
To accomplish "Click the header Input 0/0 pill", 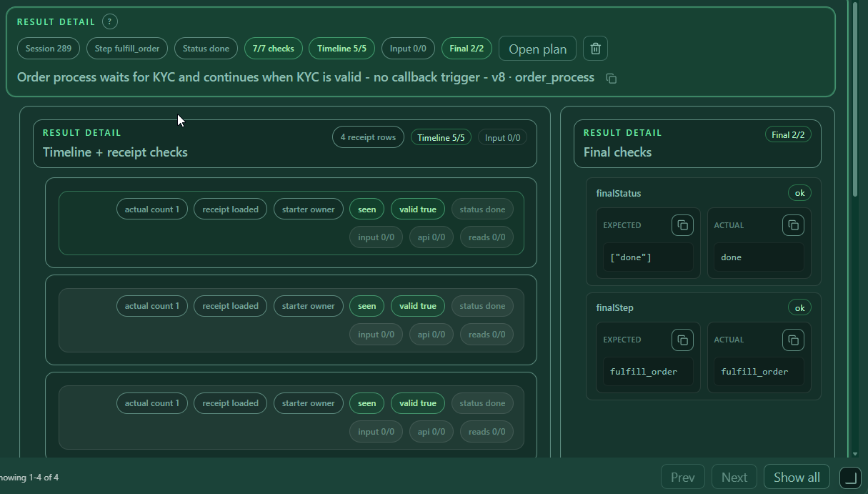I will click(408, 49).
